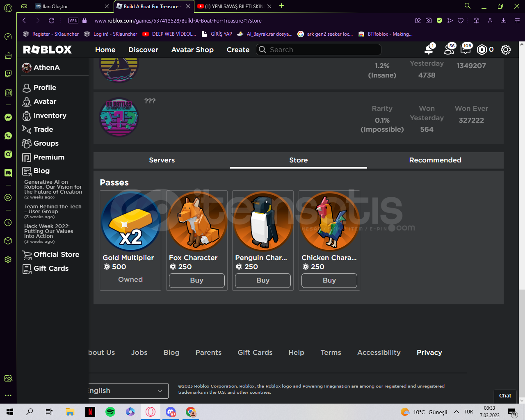
Task: Open the sidebar setup sliders menu
Action: pyautogui.click(x=518, y=20)
